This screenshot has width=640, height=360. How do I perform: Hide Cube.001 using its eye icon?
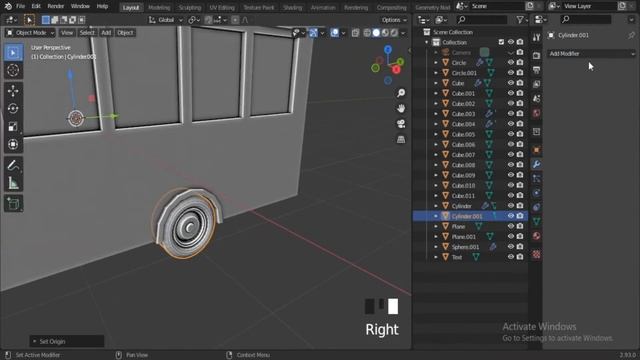(x=511, y=93)
